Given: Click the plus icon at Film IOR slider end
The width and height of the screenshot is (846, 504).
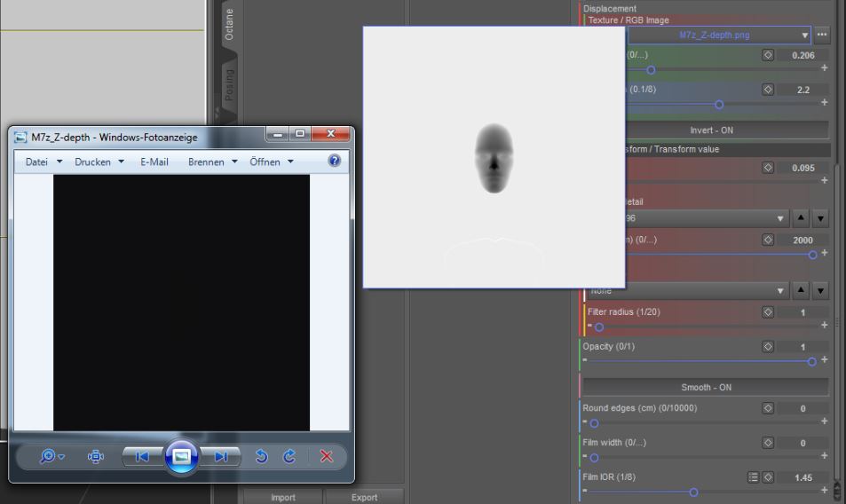Looking at the screenshot, I should tap(825, 490).
